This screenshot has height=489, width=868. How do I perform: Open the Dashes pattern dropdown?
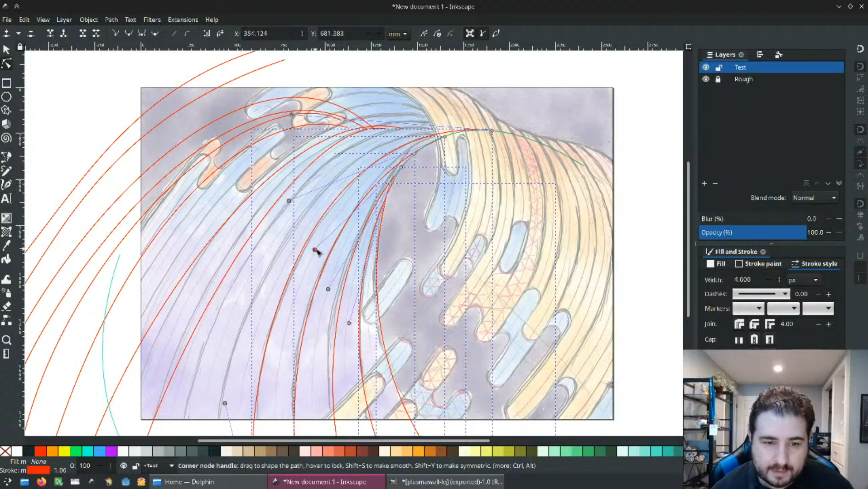[761, 294]
